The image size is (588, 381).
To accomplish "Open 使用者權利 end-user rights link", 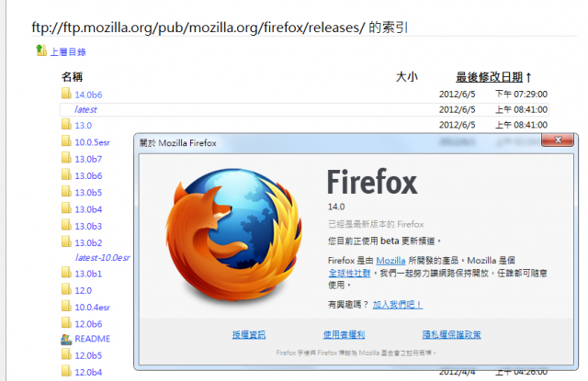I will [344, 334].
